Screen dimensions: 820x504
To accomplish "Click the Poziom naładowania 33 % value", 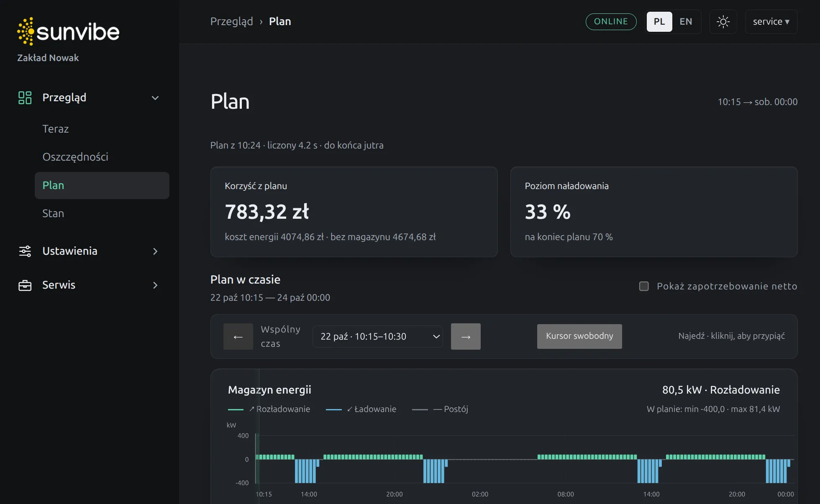I will click(x=548, y=212).
